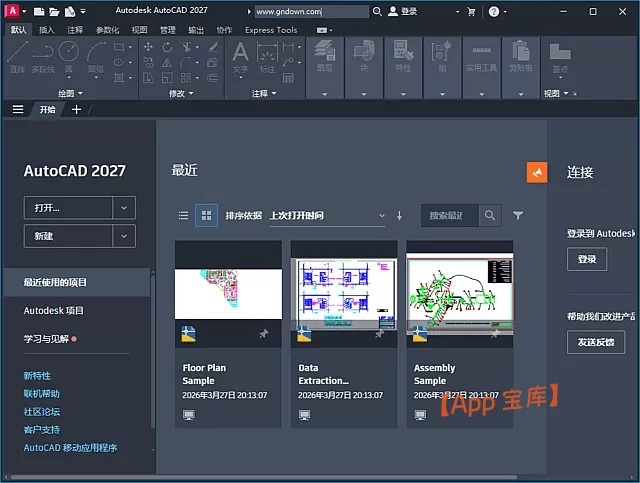Click the New file icon in quick access toolbar

coord(39,11)
